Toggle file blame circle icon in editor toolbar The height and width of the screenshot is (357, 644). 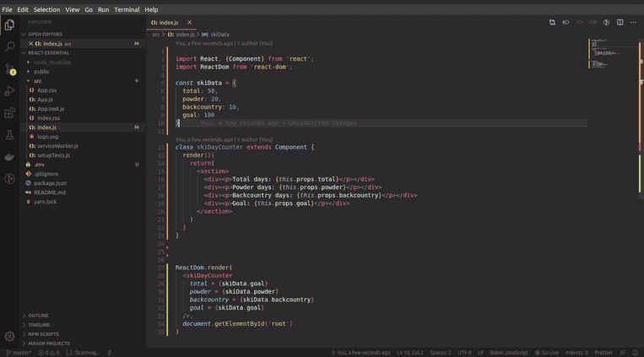tap(579, 23)
